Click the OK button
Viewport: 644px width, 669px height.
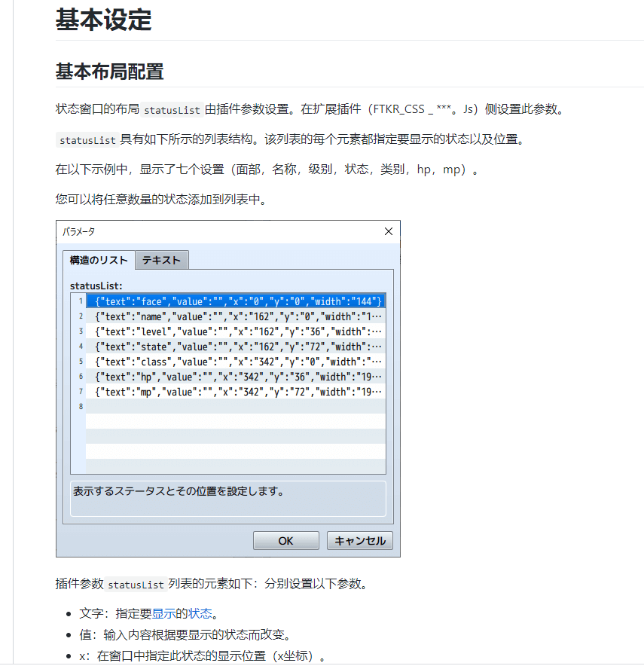(x=285, y=541)
